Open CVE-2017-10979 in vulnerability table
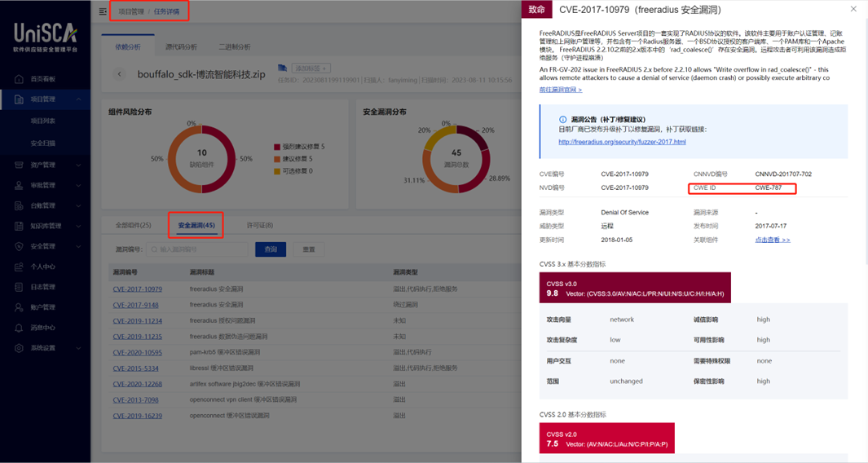Image resolution: width=868 pixels, height=463 pixels. coord(137,289)
